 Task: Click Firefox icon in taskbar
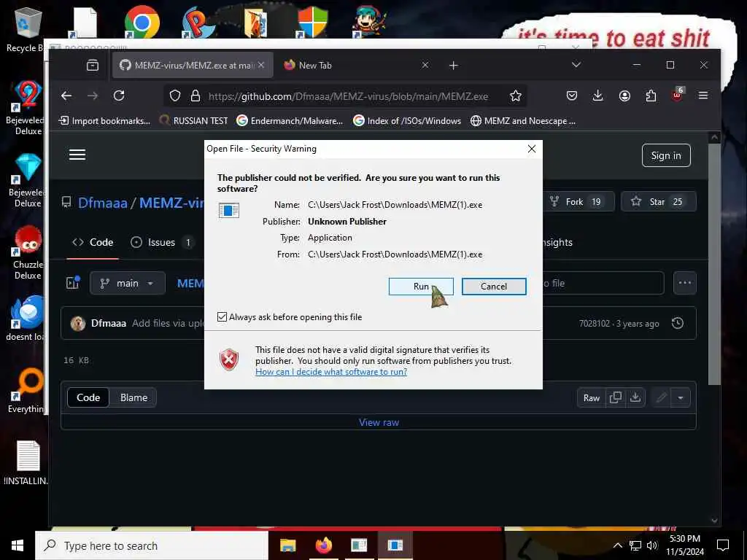click(x=323, y=545)
